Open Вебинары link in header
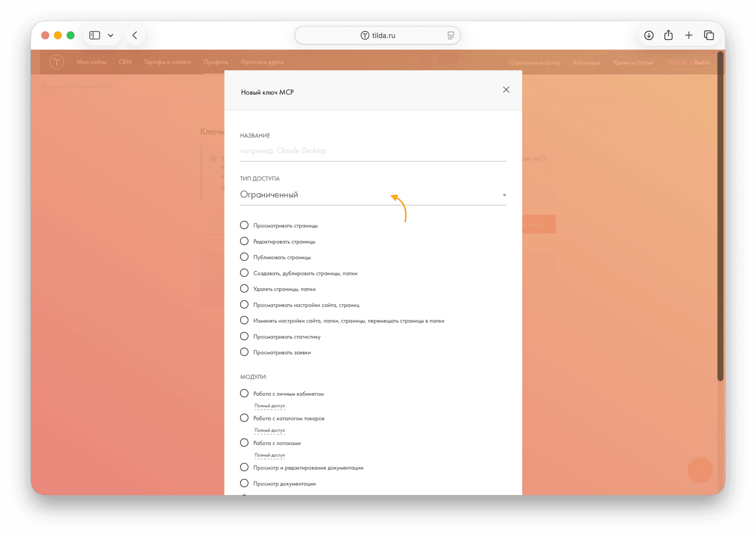This screenshot has width=756, height=536. click(587, 63)
